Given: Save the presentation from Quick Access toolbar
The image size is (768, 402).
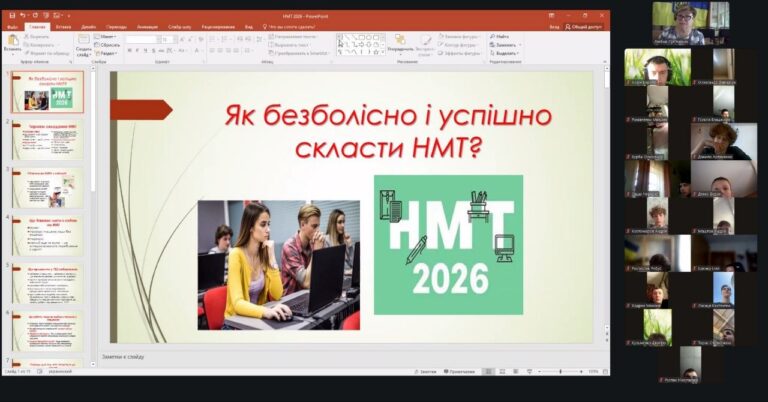Looking at the screenshot, I should pos(13,16).
